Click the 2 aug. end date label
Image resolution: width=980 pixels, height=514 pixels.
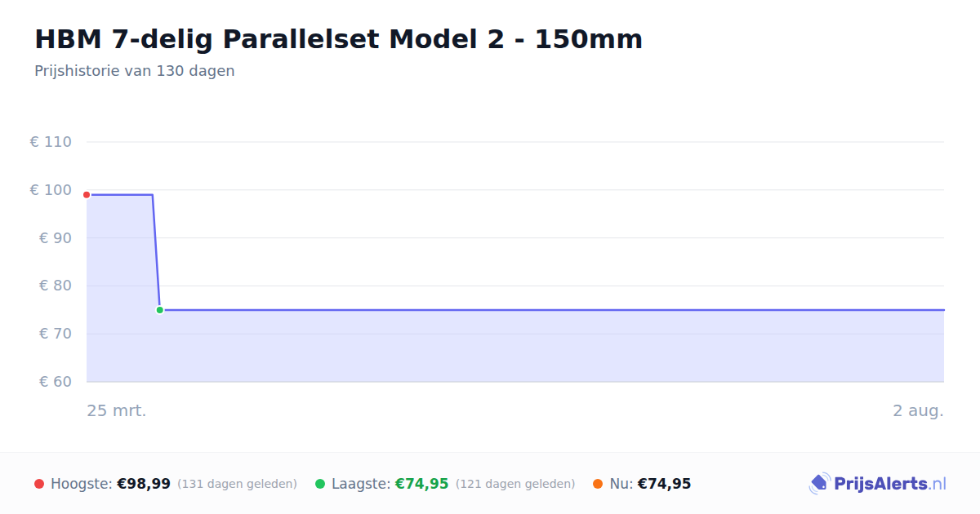[918, 411]
